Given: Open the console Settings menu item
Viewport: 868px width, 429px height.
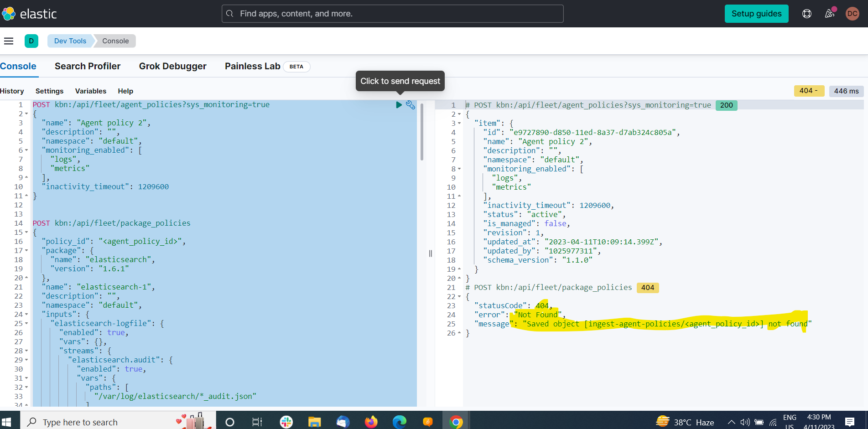Looking at the screenshot, I should point(49,91).
